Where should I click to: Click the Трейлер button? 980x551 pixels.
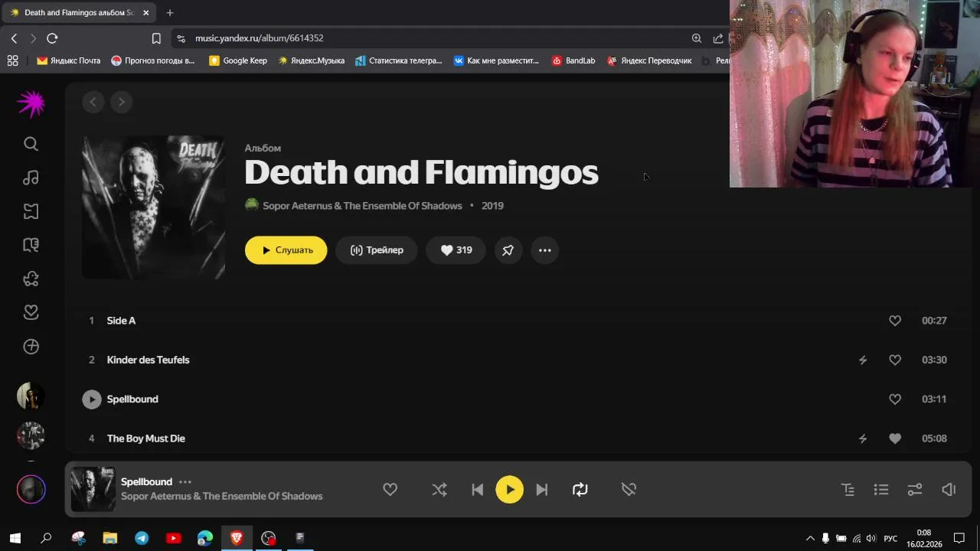[x=376, y=250]
